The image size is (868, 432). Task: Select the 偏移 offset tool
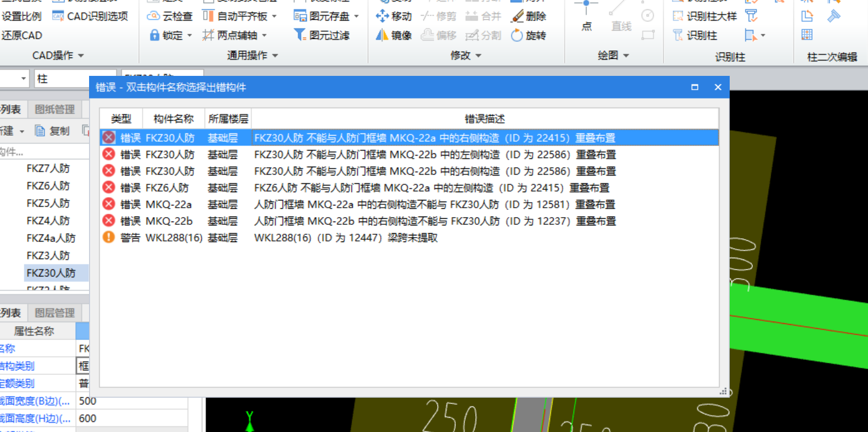pyautogui.click(x=438, y=35)
